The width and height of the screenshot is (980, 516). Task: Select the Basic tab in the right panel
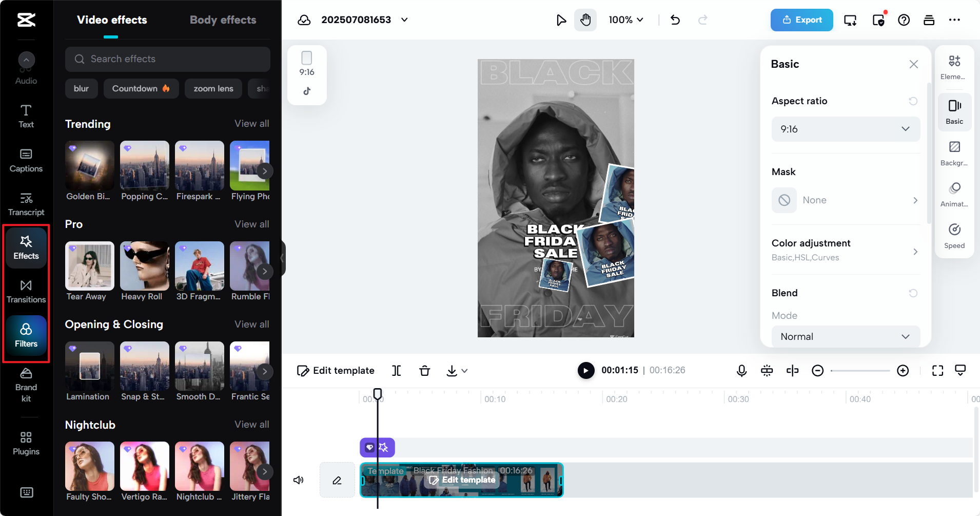click(954, 111)
